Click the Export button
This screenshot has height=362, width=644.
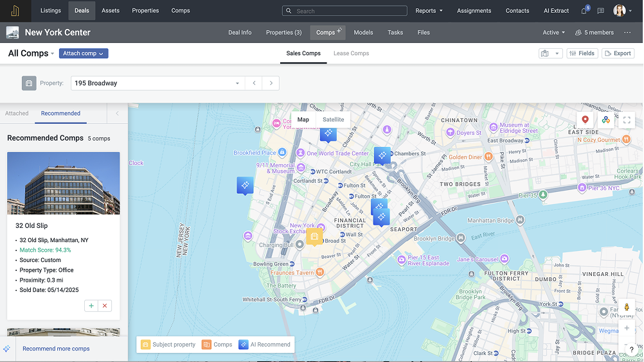coord(618,53)
